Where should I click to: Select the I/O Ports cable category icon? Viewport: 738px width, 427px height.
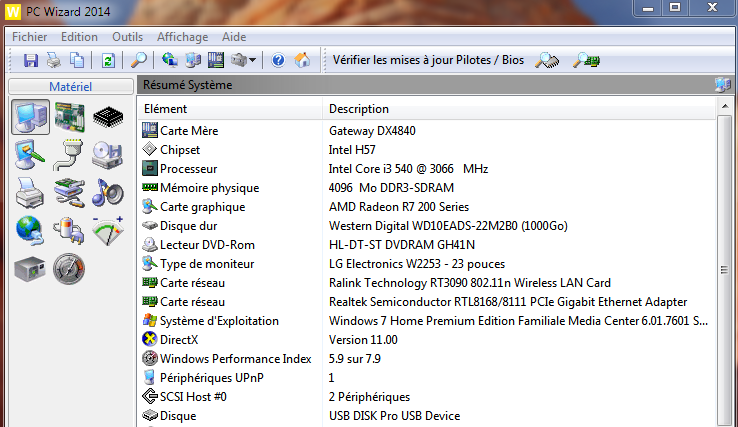point(69,154)
